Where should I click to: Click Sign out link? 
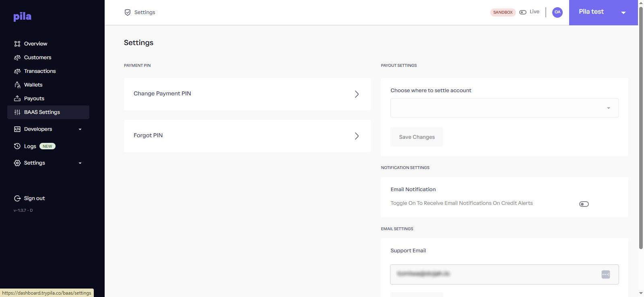click(35, 198)
